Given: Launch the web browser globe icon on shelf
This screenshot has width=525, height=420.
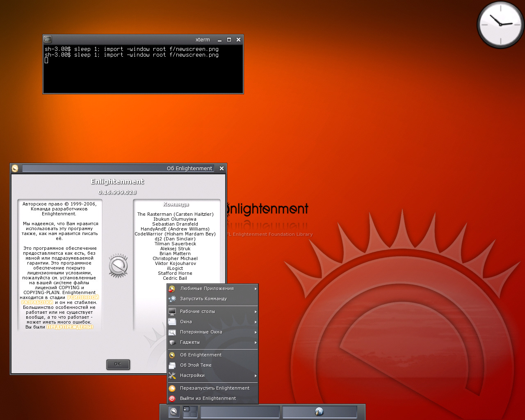Looking at the screenshot, I should coord(319,411).
